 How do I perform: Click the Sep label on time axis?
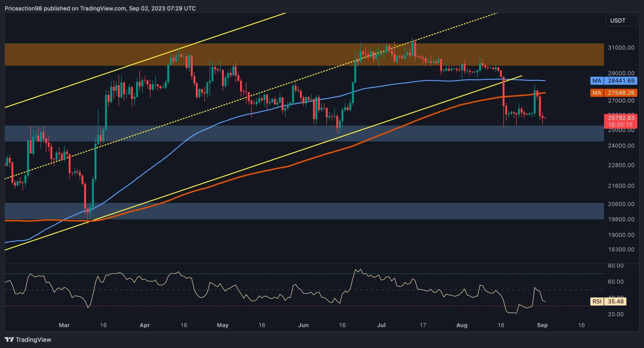[542, 325]
